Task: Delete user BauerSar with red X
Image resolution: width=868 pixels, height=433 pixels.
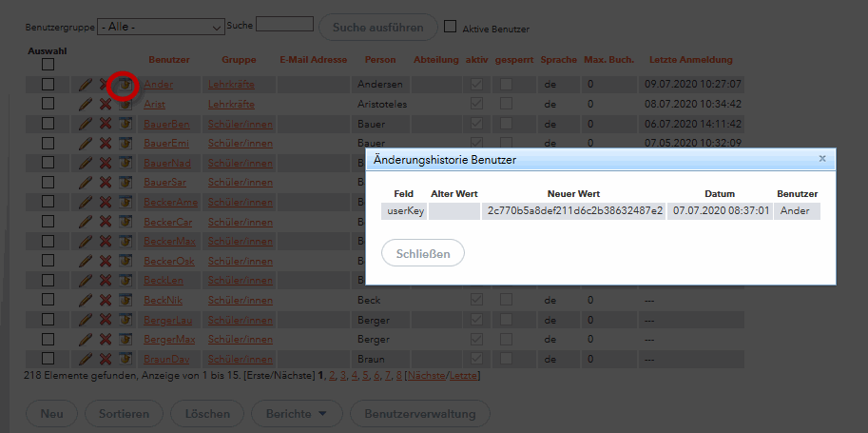Action: pos(106,183)
